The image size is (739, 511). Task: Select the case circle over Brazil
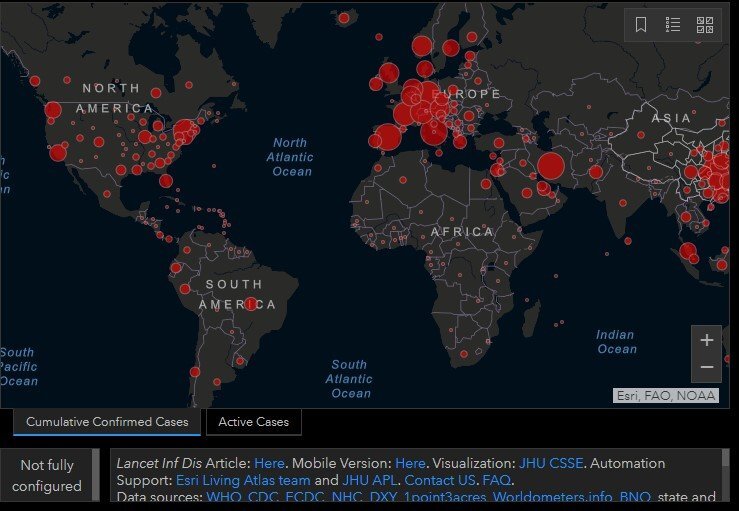(x=251, y=304)
